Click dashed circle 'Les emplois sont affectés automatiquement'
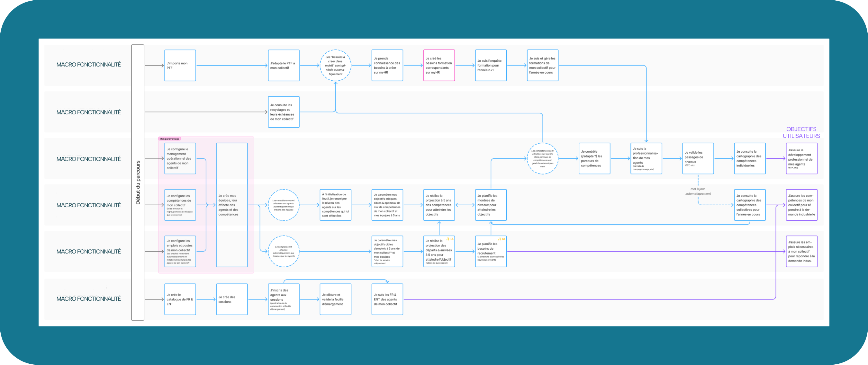Image resolution: width=868 pixels, height=365 pixels. [283, 251]
